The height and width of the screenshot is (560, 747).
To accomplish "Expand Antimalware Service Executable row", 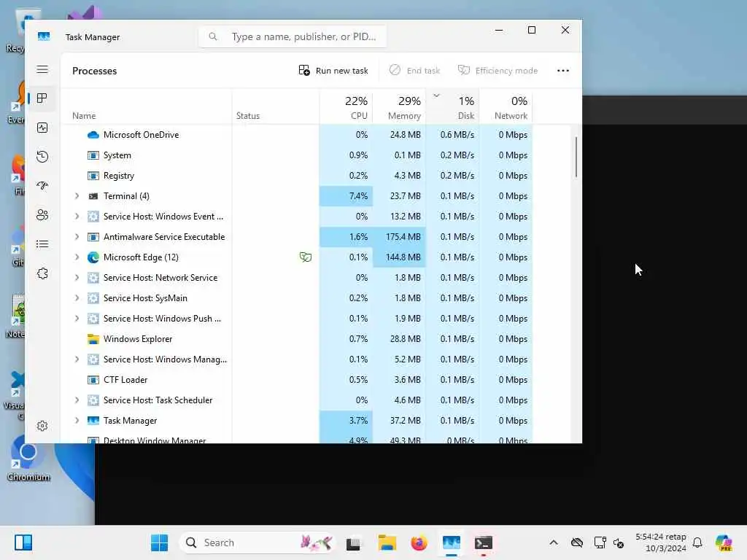I will 77,237.
